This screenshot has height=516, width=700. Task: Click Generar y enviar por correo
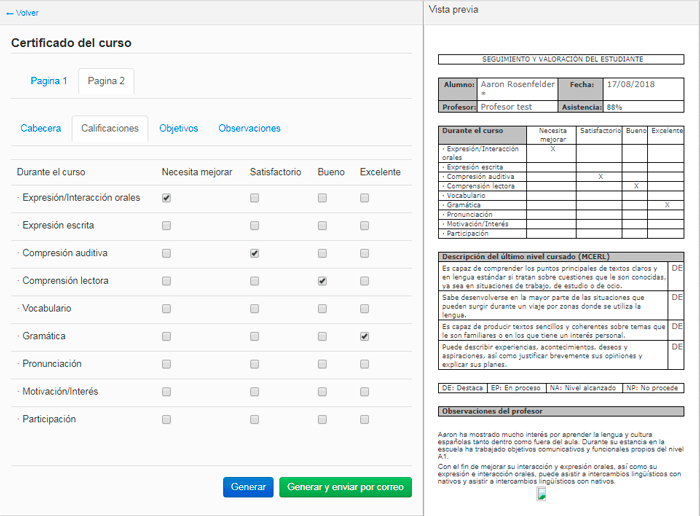coord(344,487)
